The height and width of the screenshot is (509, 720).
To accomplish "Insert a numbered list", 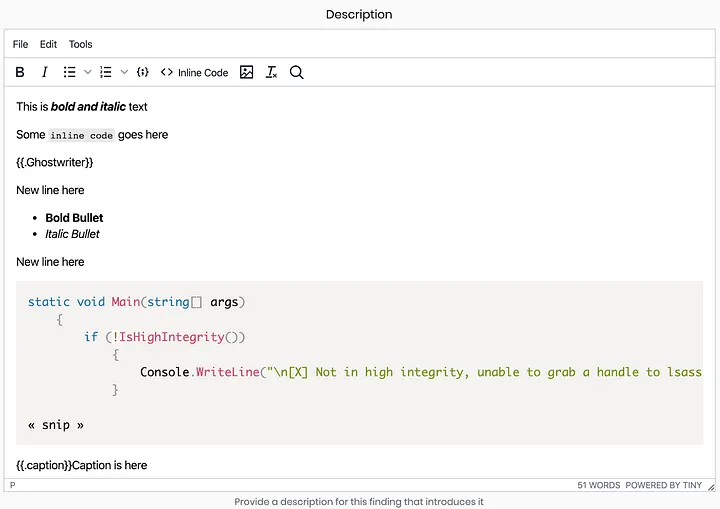I will click(106, 72).
